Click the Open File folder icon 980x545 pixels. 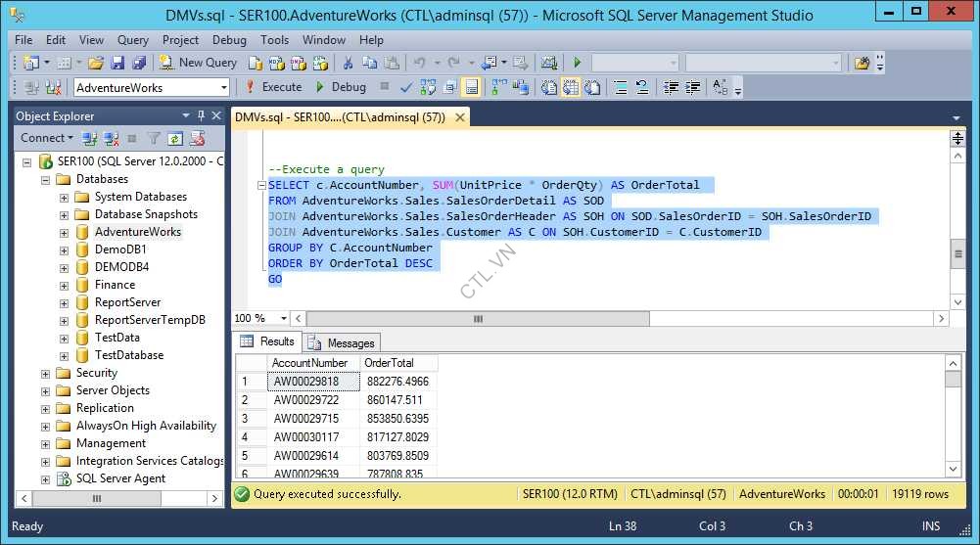point(95,63)
